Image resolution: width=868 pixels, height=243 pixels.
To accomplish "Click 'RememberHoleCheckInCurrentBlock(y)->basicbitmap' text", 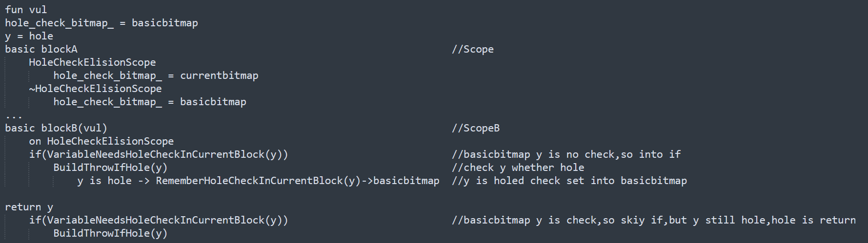I will (298, 181).
